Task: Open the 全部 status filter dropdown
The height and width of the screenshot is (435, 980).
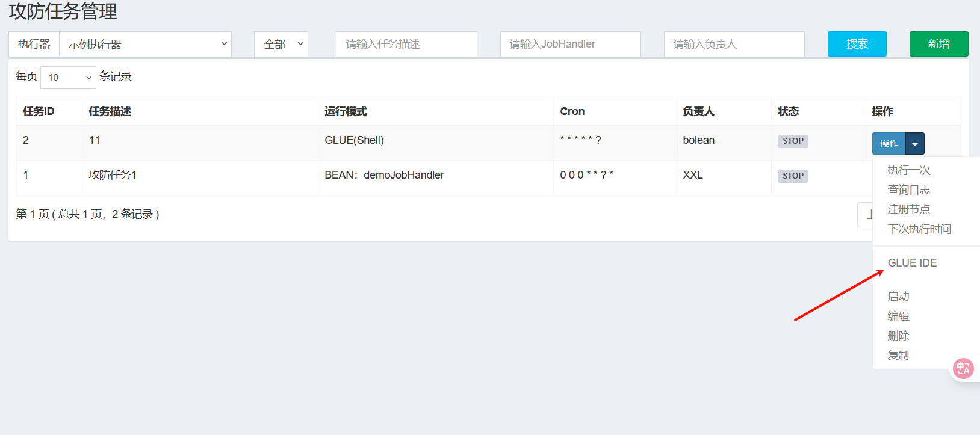Action: tap(281, 44)
